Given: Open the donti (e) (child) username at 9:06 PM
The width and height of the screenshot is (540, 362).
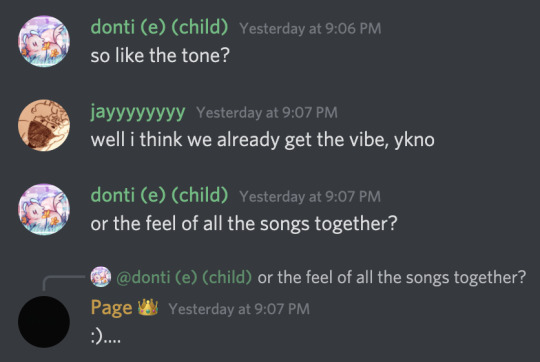Looking at the screenshot, I should tap(159, 28).
